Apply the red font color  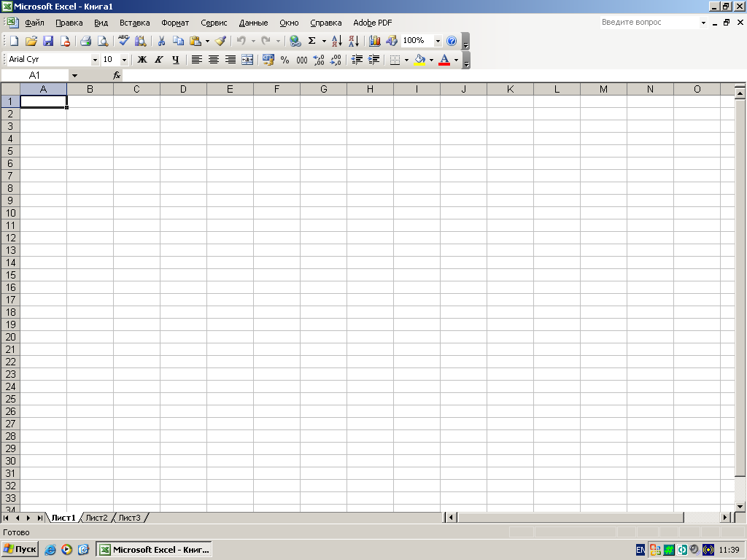pyautogui.click(x=444, y=60)
